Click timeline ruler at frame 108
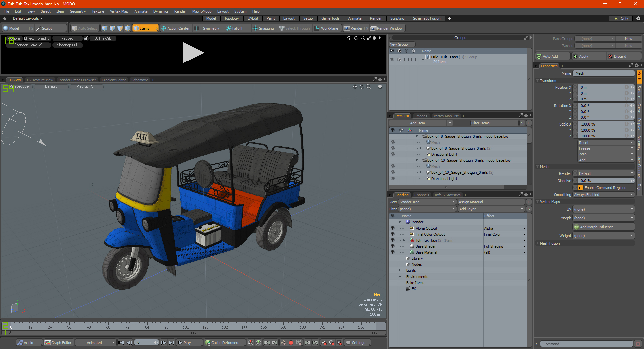Screen dimensions: 644x349 pos(186,327)
